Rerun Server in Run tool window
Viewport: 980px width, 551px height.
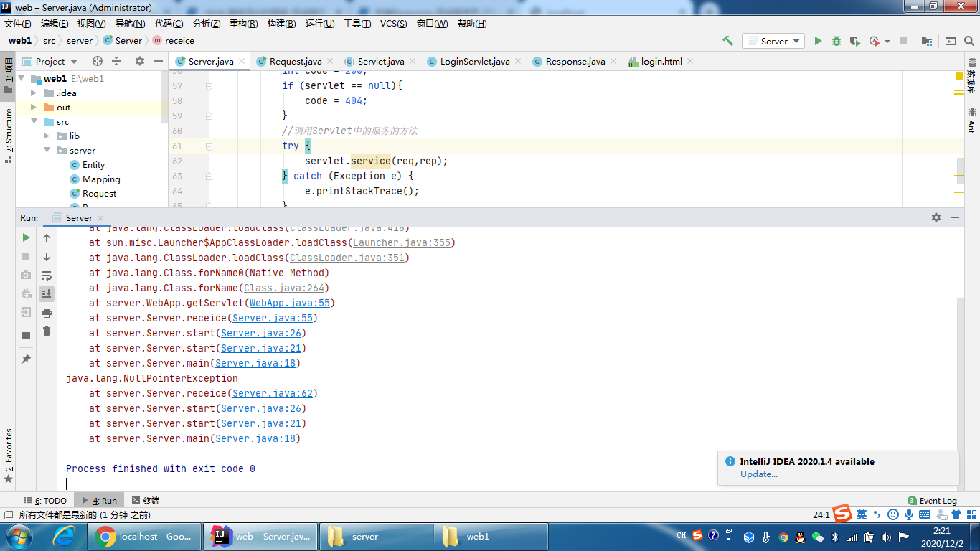(x=27, y=237)
